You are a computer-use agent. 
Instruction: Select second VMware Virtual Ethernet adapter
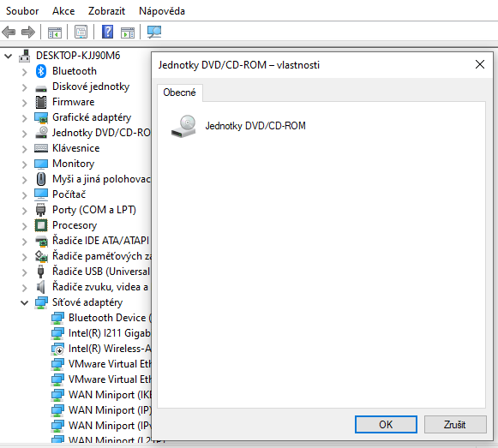click(x=110, y=379)
